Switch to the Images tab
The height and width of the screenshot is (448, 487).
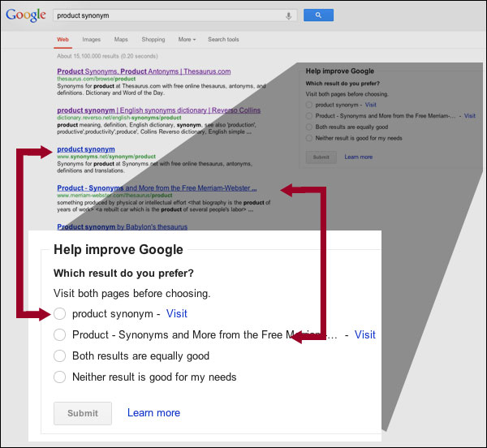pyautogui.click(x=92, y=39)
